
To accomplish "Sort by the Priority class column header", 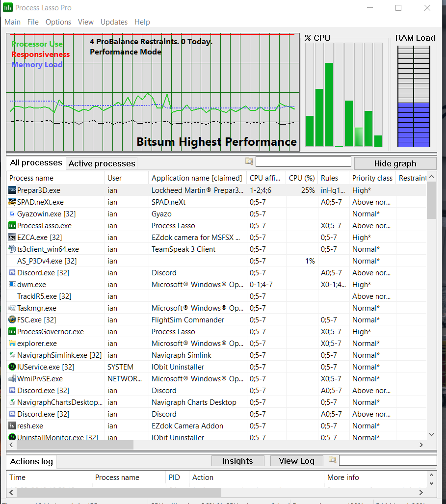I will point(372,178).
